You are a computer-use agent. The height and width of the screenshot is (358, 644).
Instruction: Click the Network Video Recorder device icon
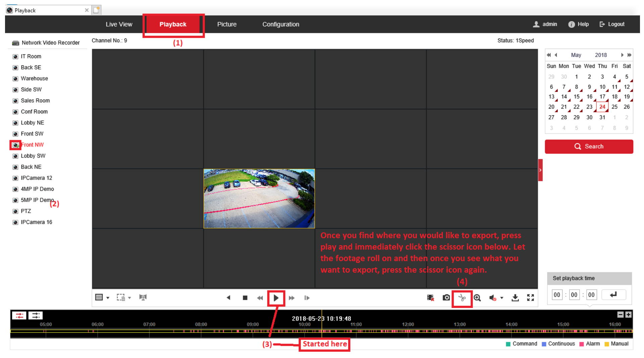15,43
